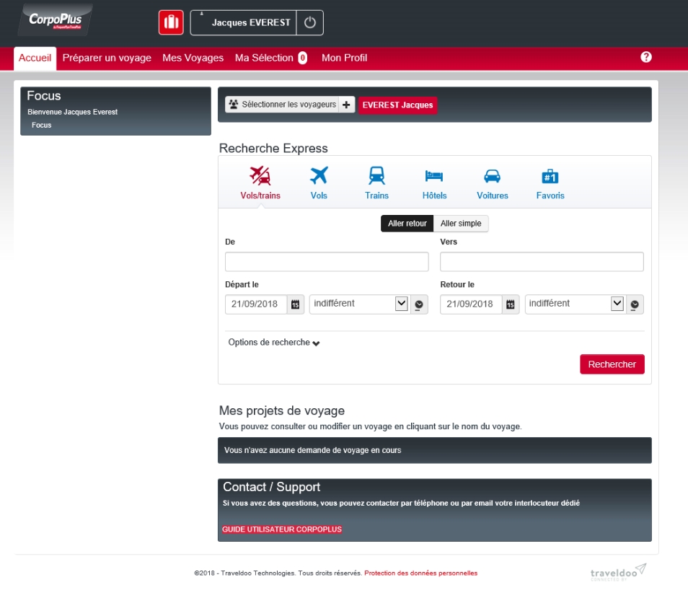Screen dimensions: 688x616
Task: Select the Trains search icon
Action: click(376, 175)
